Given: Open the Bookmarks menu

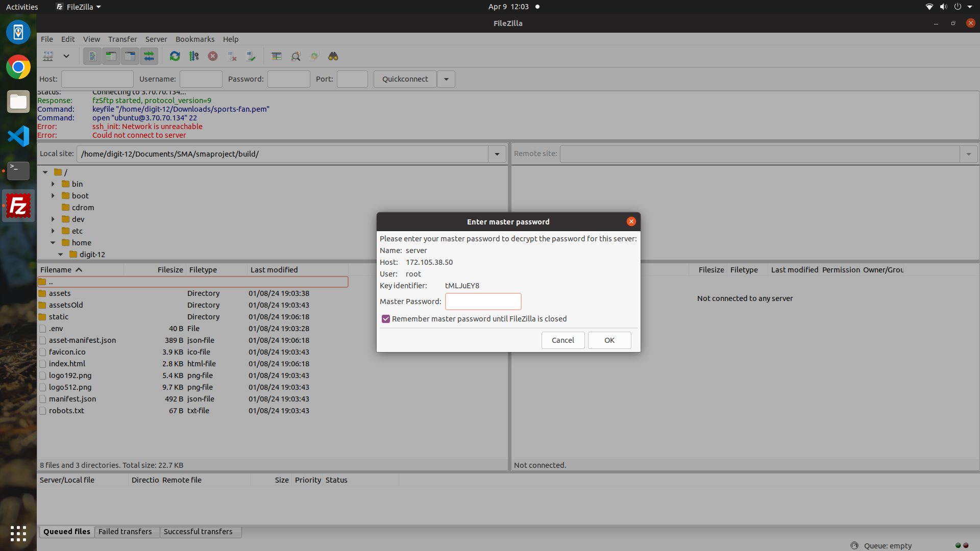Looking at the screenshot, I should pos(194,39).
